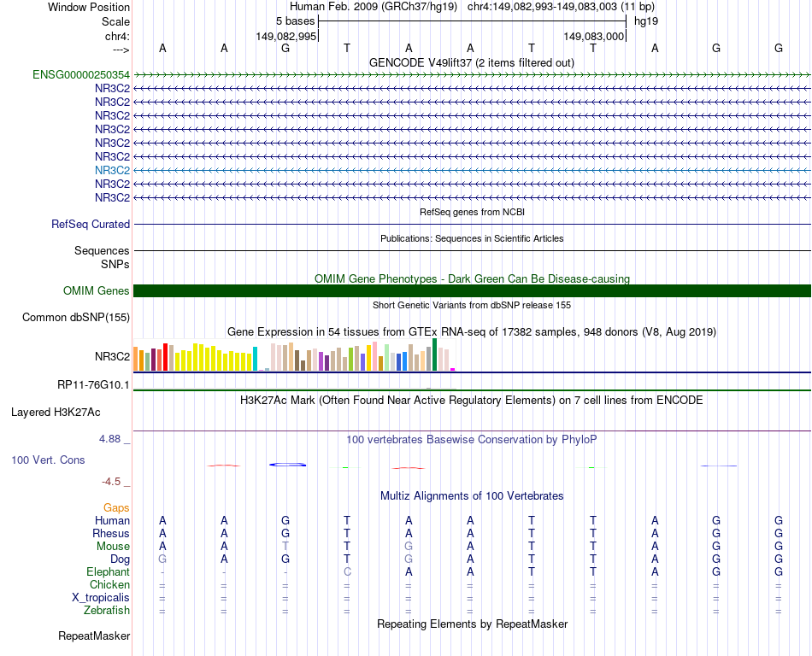Select the Human species row label
The width and height of the screenshot is (812, 656).
click(112, 520)
